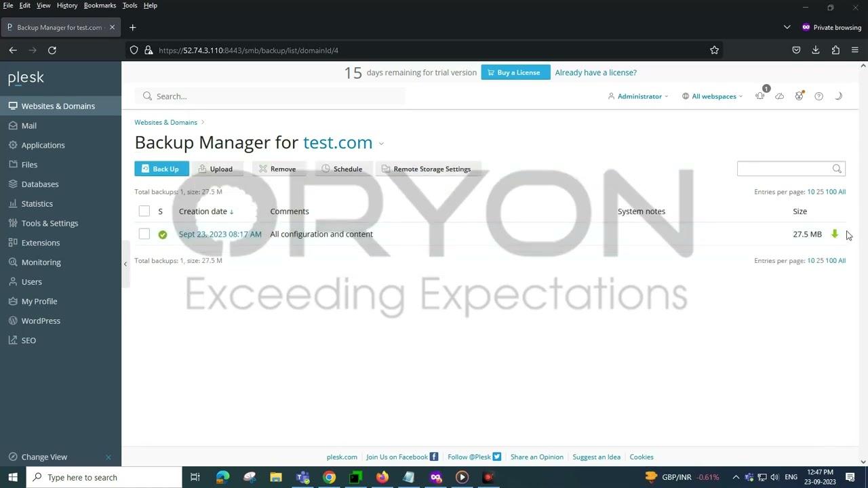This screenshot has height=488, width=868.
Task: Click the green status icon of backup
Action: [162, 235]
